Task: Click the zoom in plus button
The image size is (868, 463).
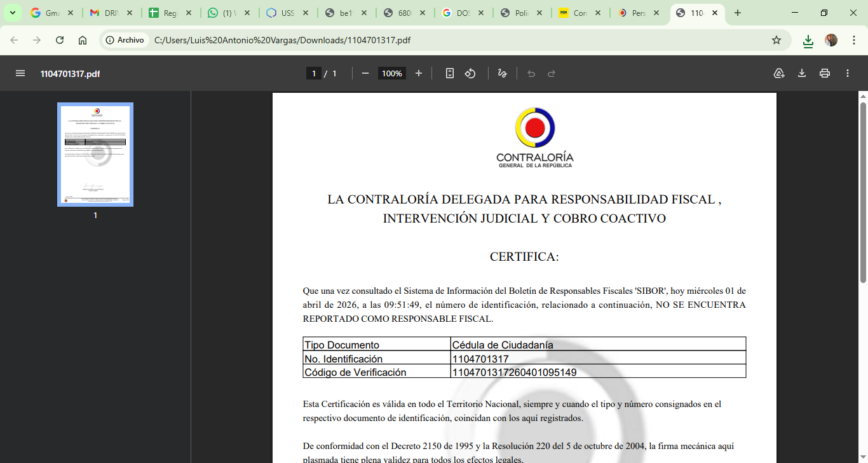Action: (419, 73)
